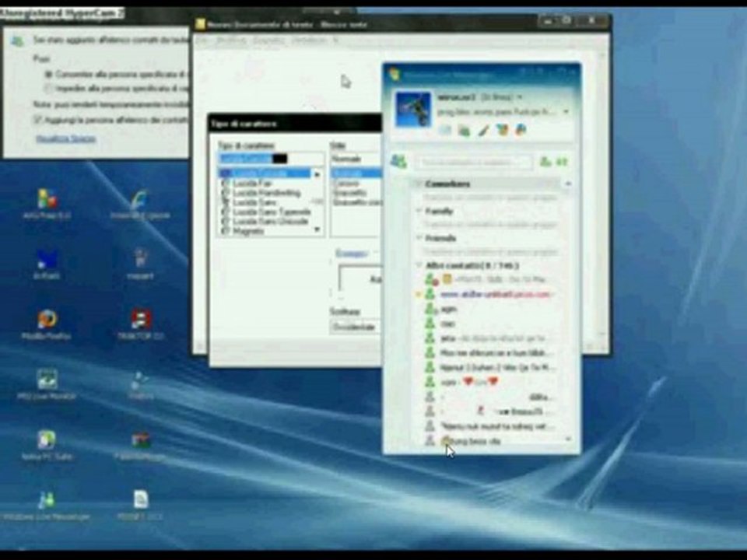Select 'Lucida Handwriting' in the font list
Screen dimensions: 747x560
click(x=267, y=193)
